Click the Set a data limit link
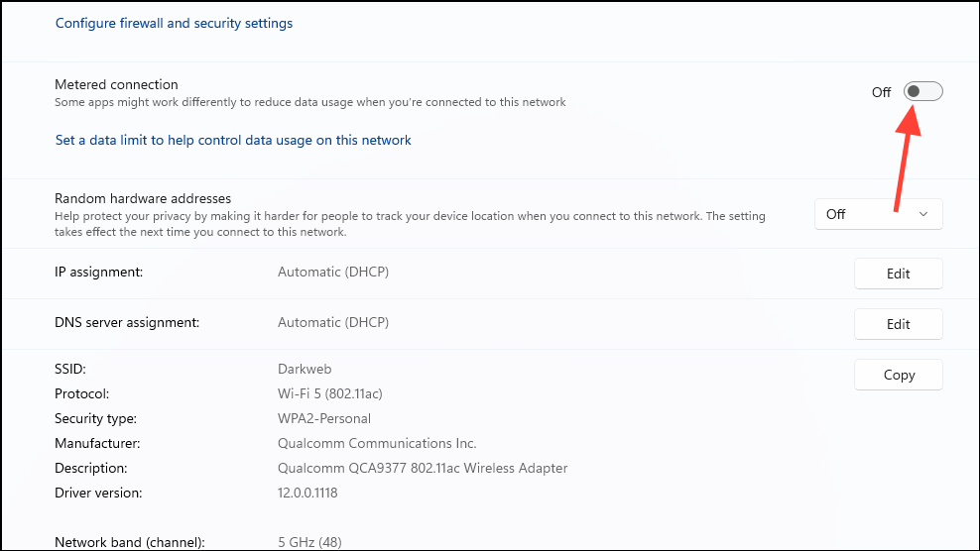 [x=233, y=141]
